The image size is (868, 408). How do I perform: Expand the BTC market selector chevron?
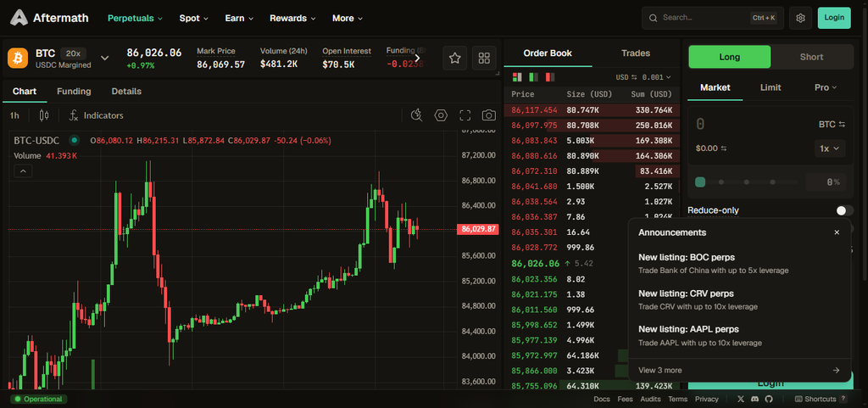(104, 59)
